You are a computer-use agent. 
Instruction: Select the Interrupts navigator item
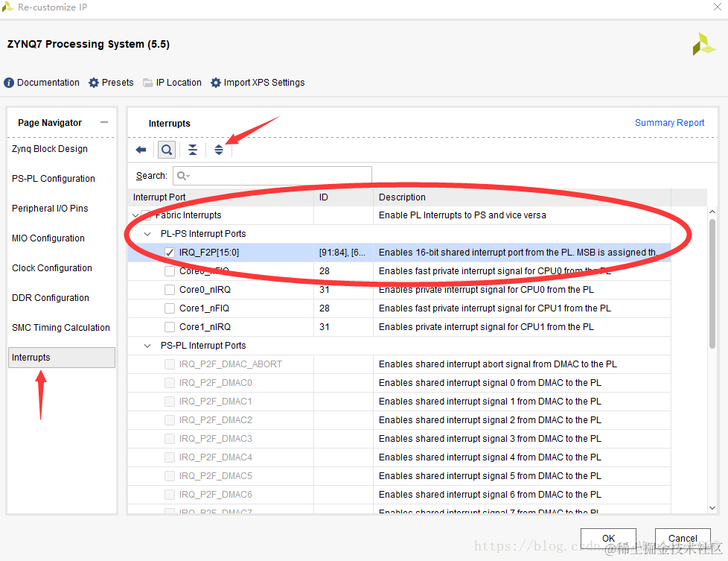click(x=62, y=358)
